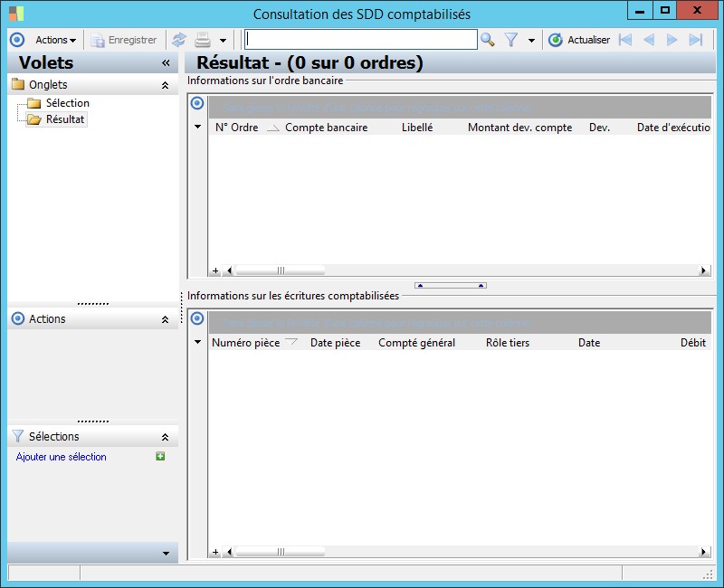Viewport: 724px width, 588px height.
Task: Open the printer options dropdown arrow
Action: 223,41
